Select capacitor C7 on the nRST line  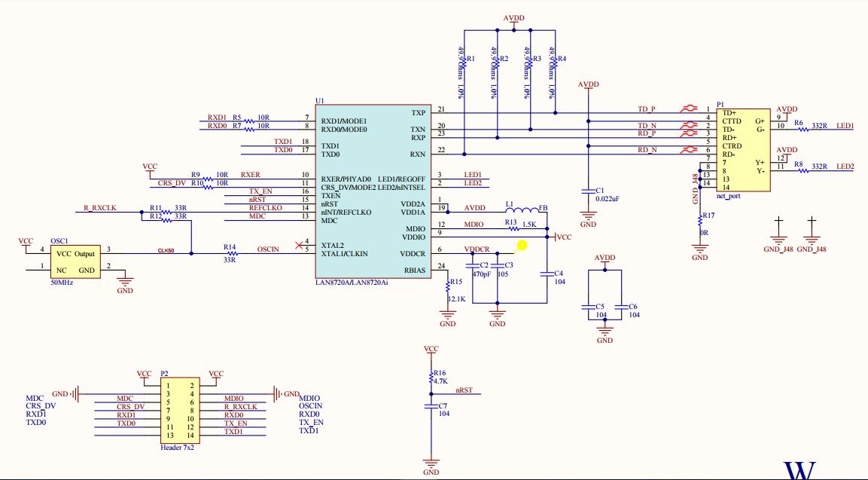tap(431, 406)
